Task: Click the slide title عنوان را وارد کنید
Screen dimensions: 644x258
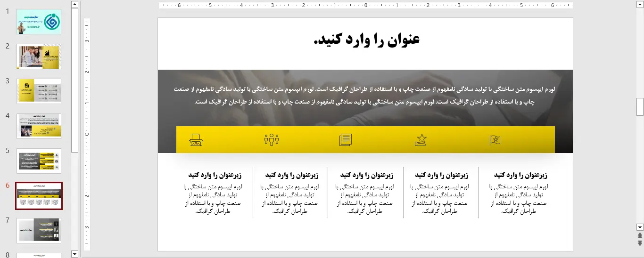Action: coord(366,40)
